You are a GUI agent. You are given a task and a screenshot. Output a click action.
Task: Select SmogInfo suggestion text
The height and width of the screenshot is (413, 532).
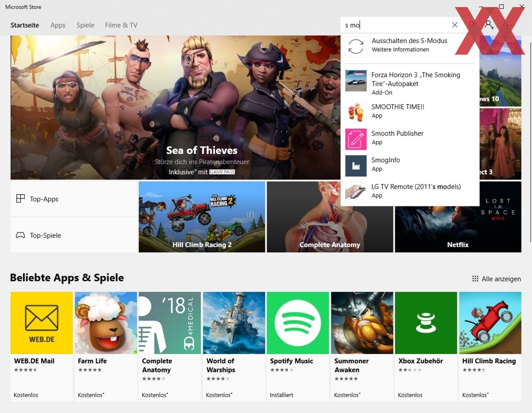(386, 160)
